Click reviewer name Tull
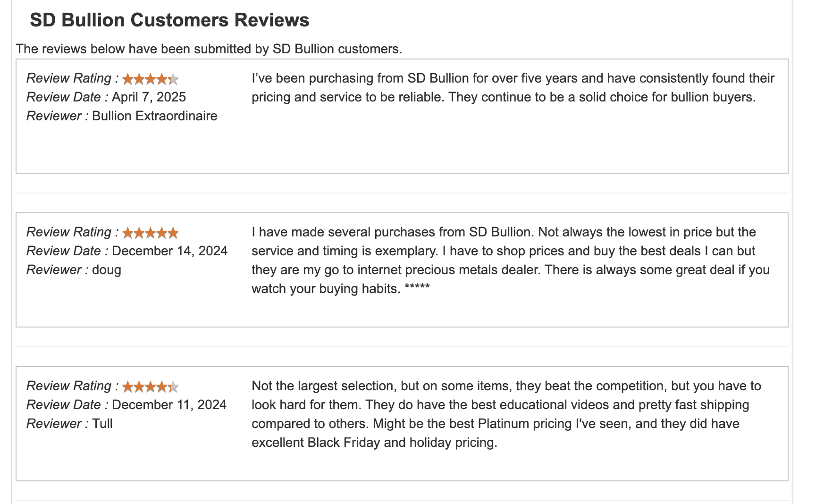The width and height of the screenshot is (824, 504). click(x=102, y=424)
